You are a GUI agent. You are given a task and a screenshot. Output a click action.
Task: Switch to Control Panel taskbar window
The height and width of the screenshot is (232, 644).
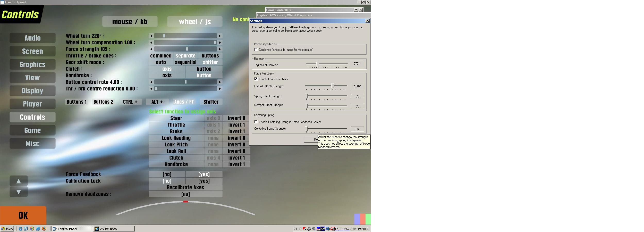(72, 229)
